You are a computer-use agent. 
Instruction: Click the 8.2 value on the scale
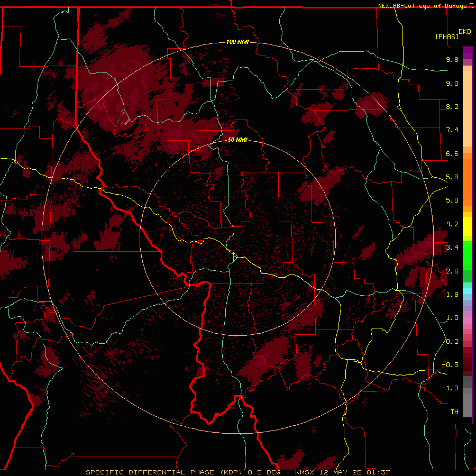(452, 106)
